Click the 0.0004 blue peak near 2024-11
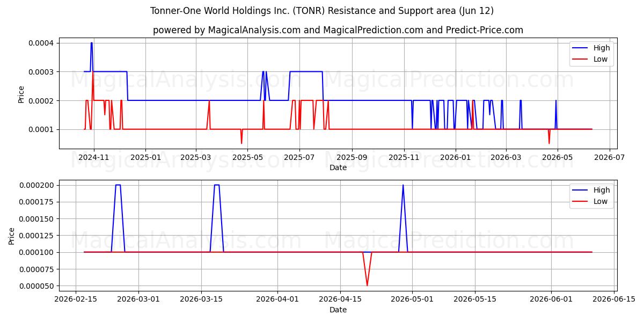The image size is (644, 322). (91, 43)
